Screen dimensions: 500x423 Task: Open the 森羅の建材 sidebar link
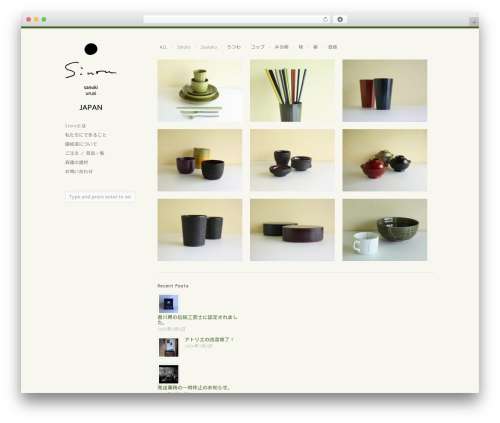pyautogui.click(x=77, y=162)
